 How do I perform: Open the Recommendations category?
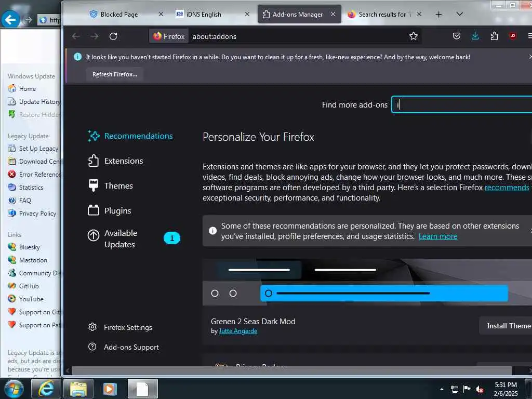(130, 136)
